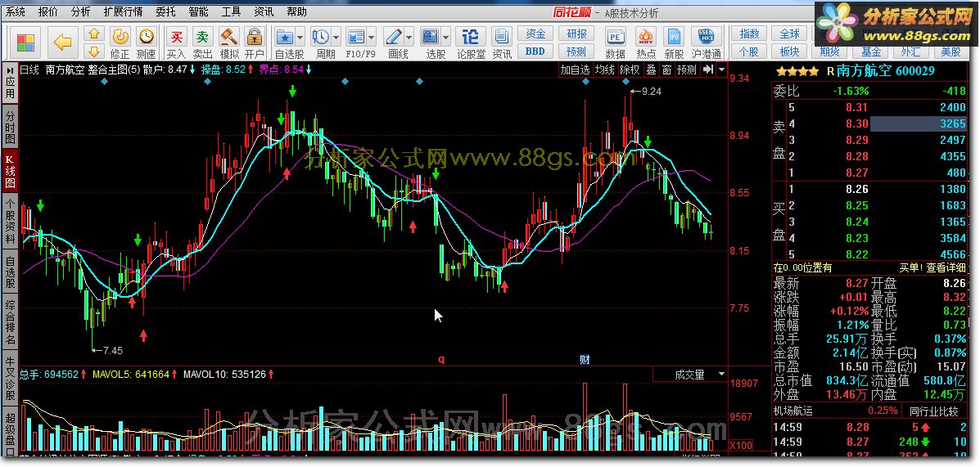This screenshot has height=467, width=980.
Task: Open the 工具 menu
Action: (x=231, y=11)
